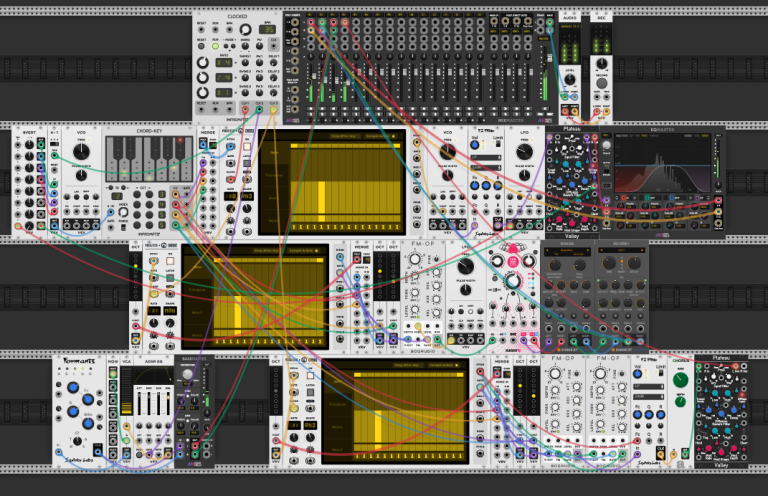This screenshot has width=768, height=496.
Task: Open Sample & Hold dropdown on third-row yellow display
Action: [x=304, y=251]
